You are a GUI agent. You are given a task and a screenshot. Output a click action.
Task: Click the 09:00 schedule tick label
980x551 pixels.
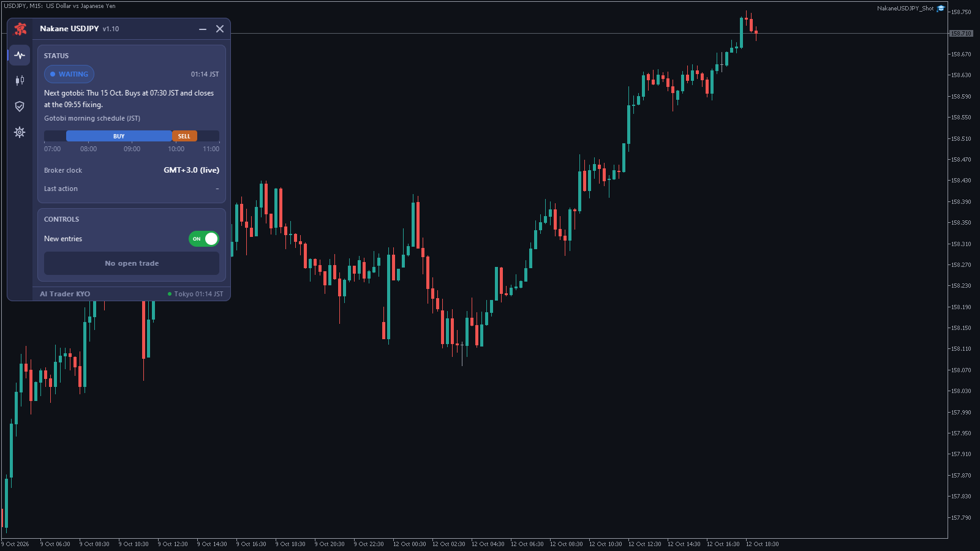click(x=132, y=149)
